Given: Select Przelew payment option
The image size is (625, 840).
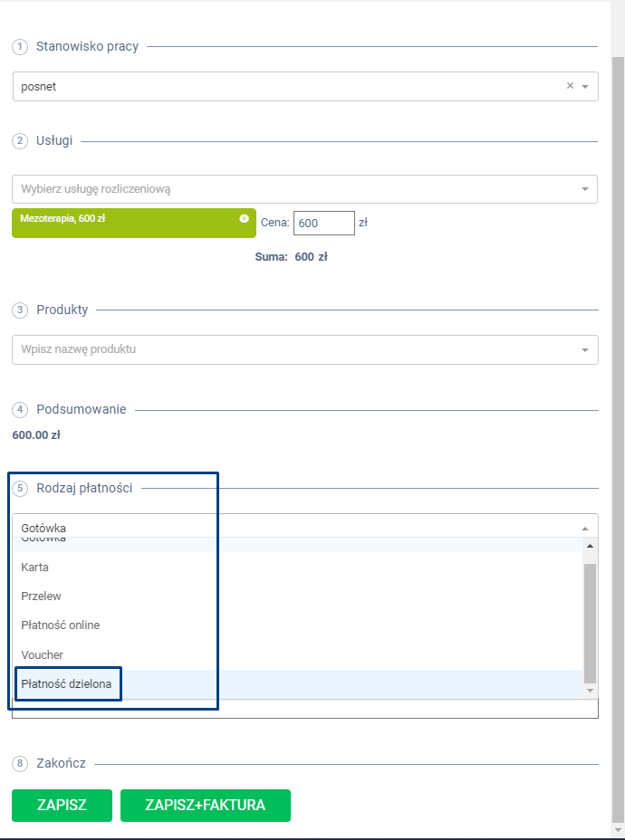Looking at the screenshot, I should 42,597.
